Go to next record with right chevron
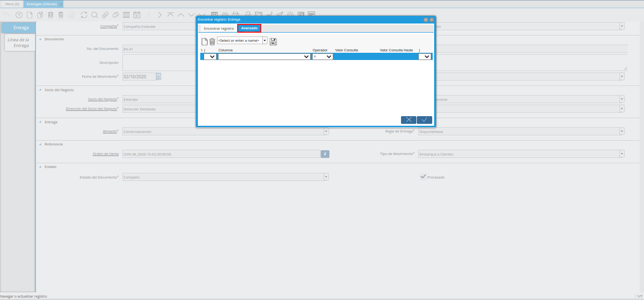The image size is (644, 300). coord(160,15)
